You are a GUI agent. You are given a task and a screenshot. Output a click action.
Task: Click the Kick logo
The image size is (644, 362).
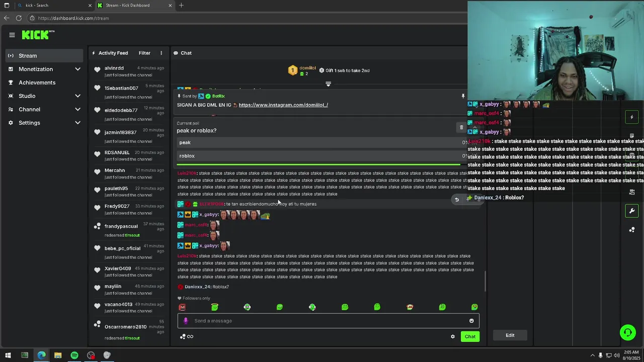point(38,35)
